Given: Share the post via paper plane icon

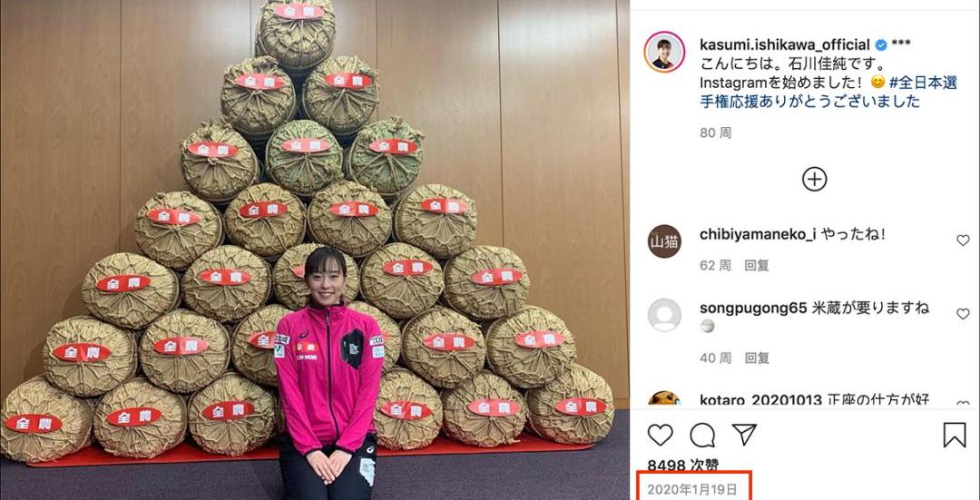Looking at the screenshot, I should (x=744, y=435).
